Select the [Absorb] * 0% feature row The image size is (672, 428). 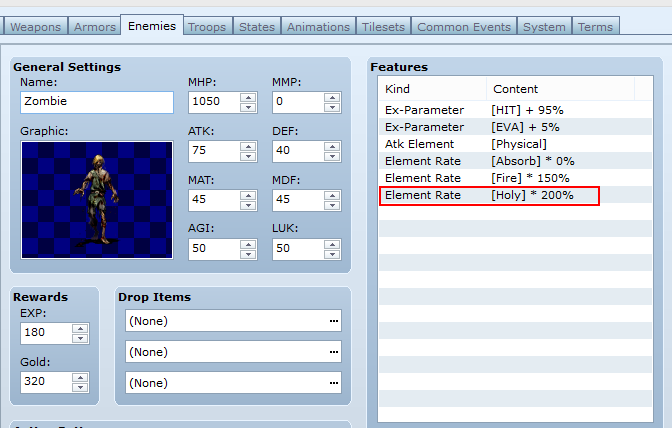(x=515, y=161)
